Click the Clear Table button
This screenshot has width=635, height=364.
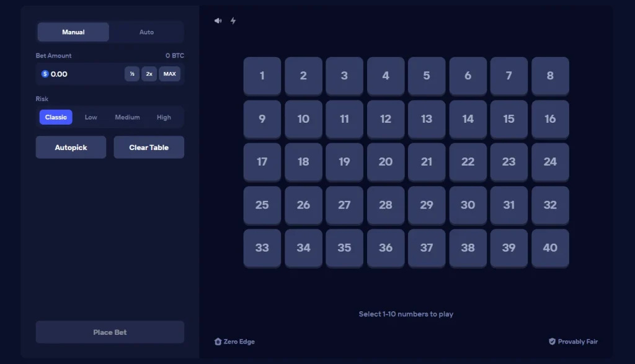[x=149, y=148]
